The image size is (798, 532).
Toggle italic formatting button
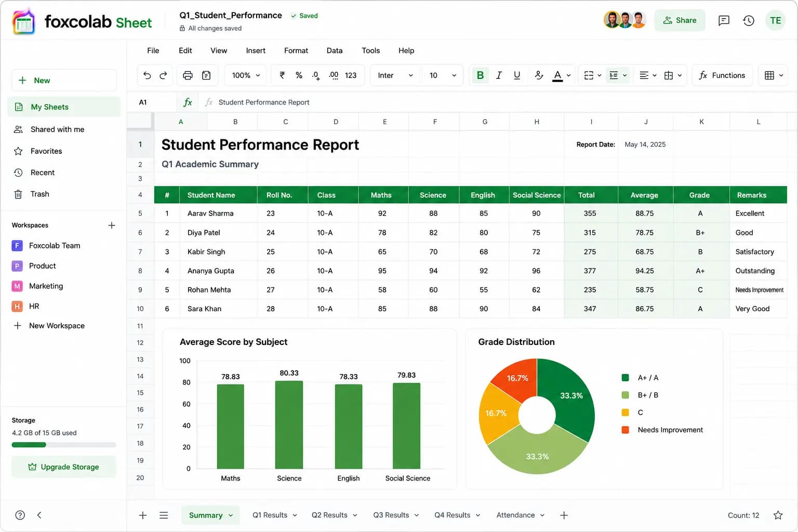click(499, 75)
